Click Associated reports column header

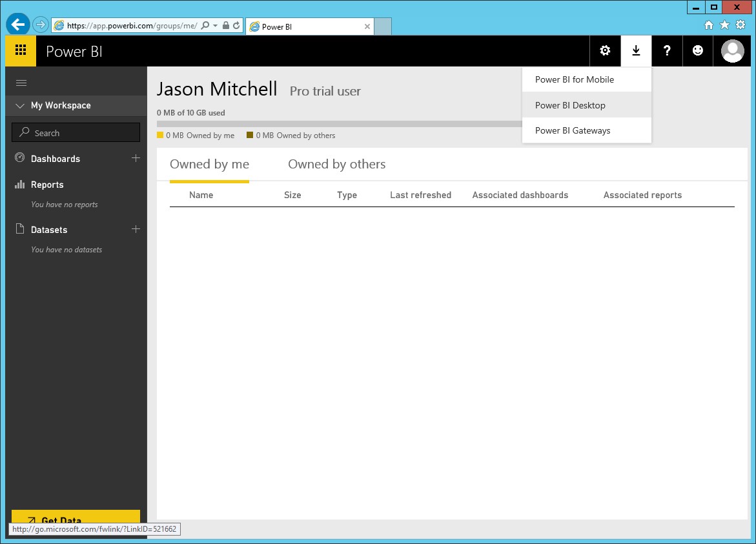(x=642, y=195)
